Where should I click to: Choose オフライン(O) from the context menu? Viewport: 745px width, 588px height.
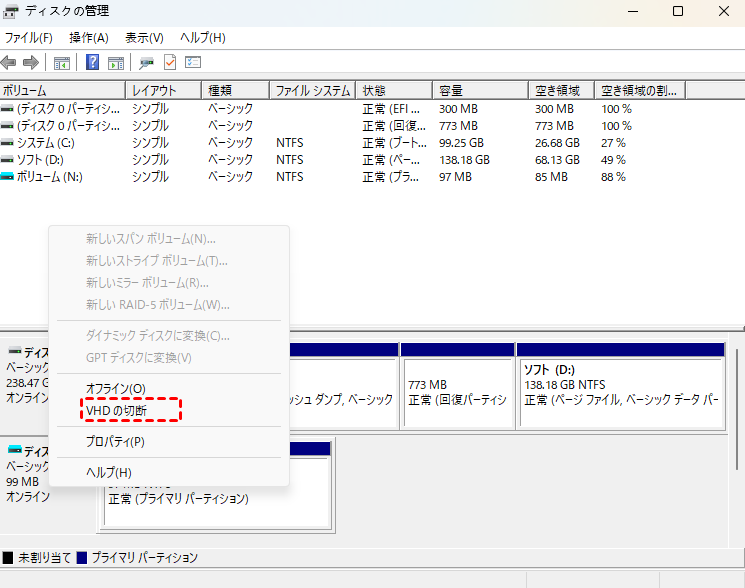(x=115, y=388)
